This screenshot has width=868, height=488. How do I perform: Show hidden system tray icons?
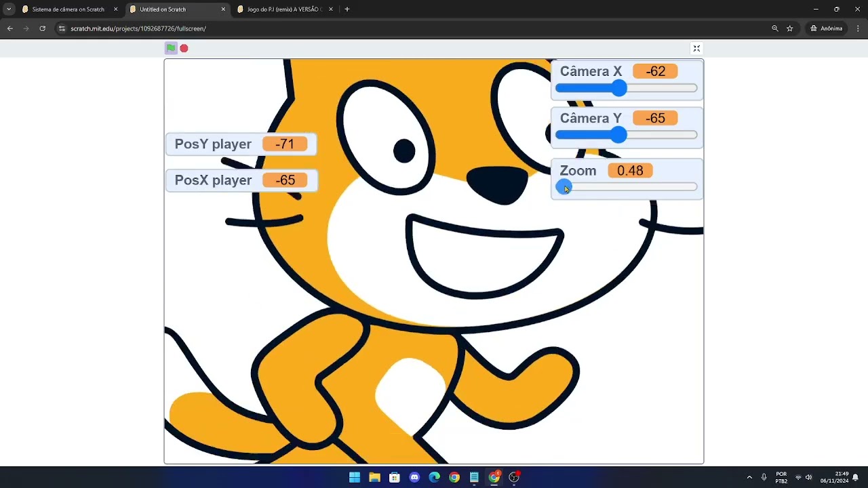749,477
